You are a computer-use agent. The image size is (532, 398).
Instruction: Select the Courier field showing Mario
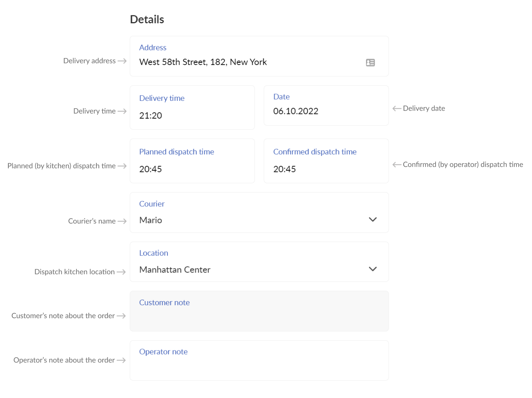pyautogui.click(x=259, y=213)
